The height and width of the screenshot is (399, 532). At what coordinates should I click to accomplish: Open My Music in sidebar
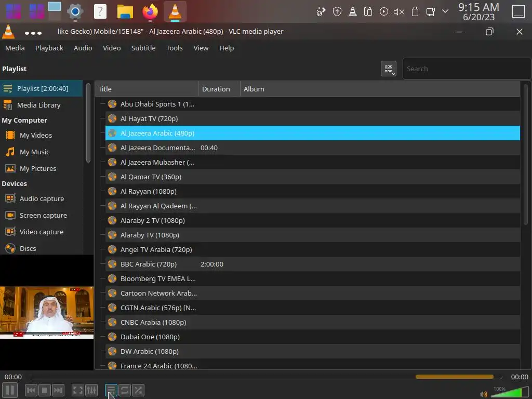coord(42,152)
